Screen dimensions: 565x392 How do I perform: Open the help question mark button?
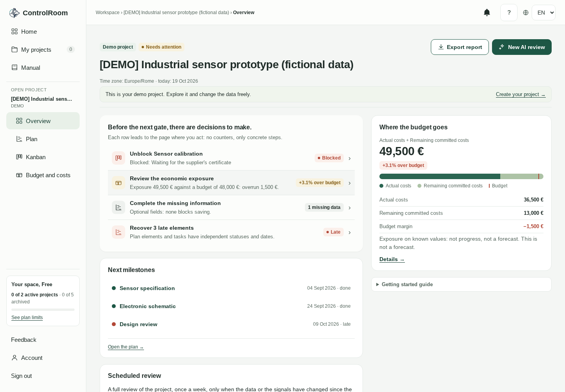point(509,13)
